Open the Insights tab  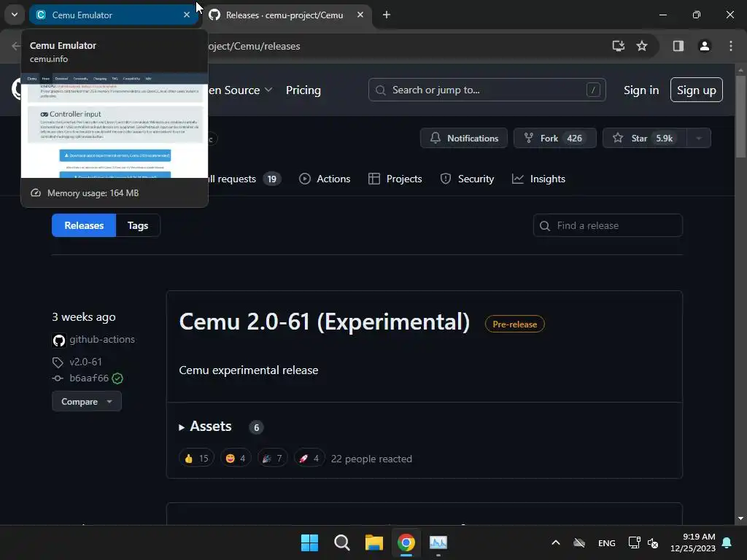538,179
